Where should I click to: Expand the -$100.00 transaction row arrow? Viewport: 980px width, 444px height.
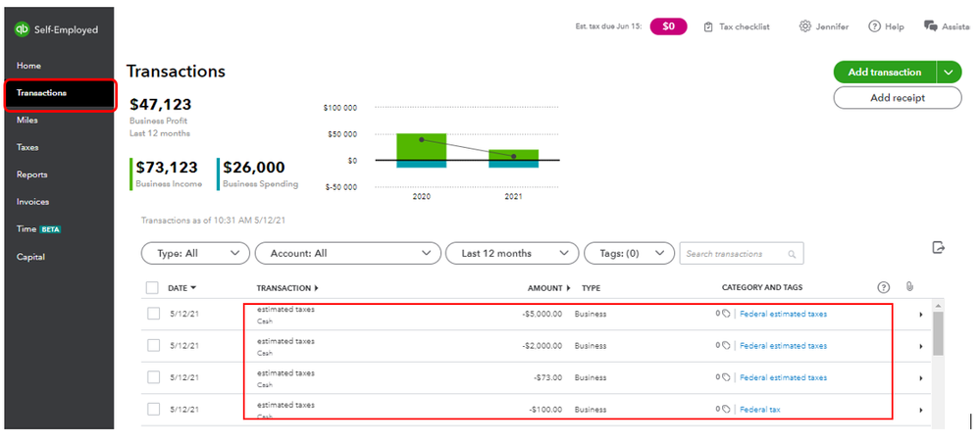(920, 411)
